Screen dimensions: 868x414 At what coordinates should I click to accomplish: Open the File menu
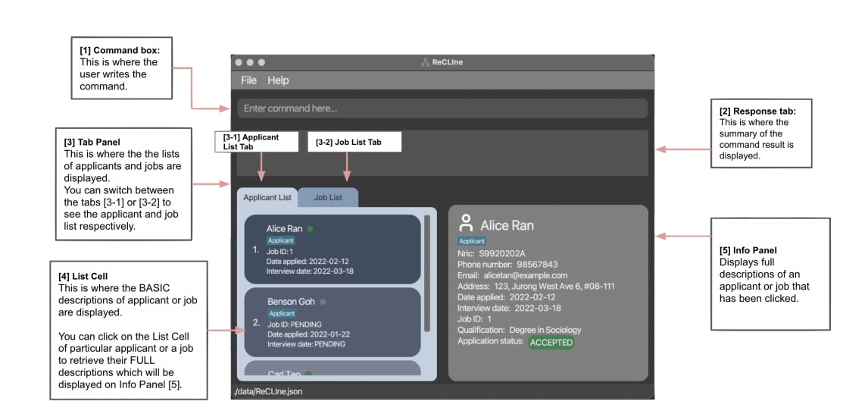248,80
